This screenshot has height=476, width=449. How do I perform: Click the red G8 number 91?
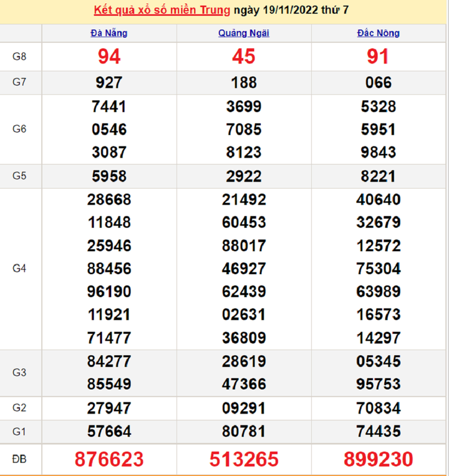tap(379, 57)
